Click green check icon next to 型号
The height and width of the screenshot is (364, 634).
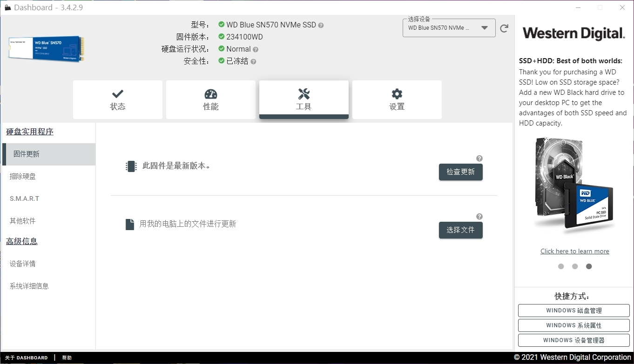222,25
